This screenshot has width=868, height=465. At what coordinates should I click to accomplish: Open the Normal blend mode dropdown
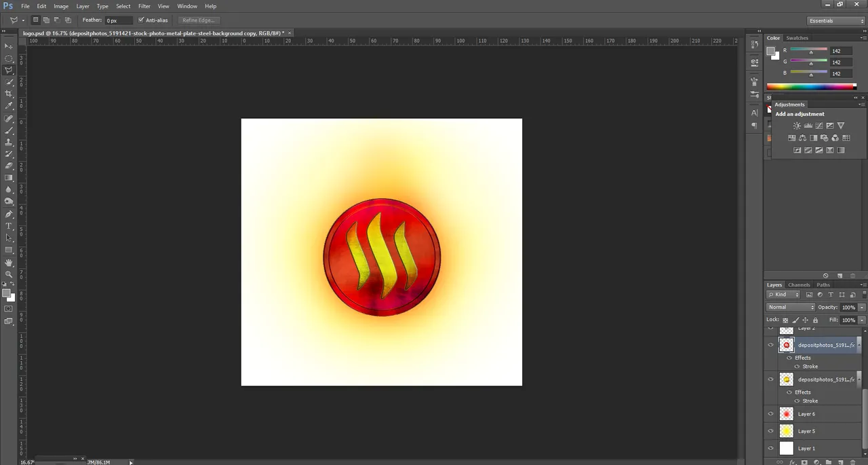(791, 308)
